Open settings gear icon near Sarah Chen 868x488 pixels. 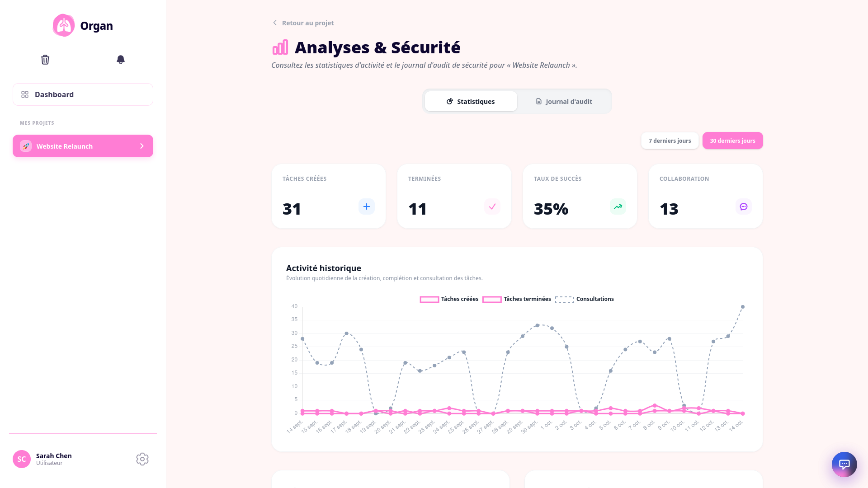pyautogui.click(x=142, y=459)
